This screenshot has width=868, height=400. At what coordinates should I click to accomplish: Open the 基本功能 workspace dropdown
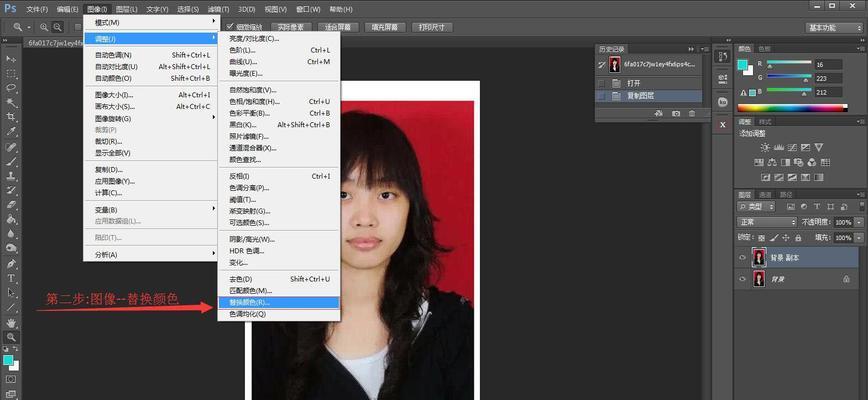[x=834, y=28]
